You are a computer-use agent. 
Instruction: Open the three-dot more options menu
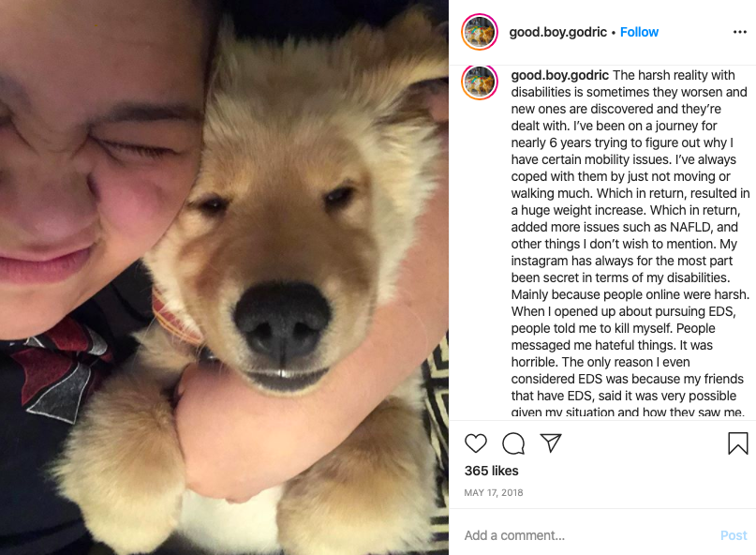point(740,32)
